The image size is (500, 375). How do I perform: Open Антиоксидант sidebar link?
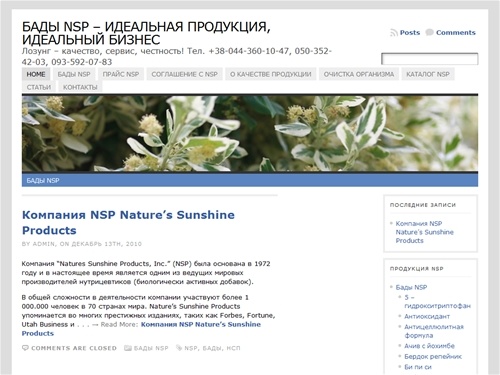(427, 316)
